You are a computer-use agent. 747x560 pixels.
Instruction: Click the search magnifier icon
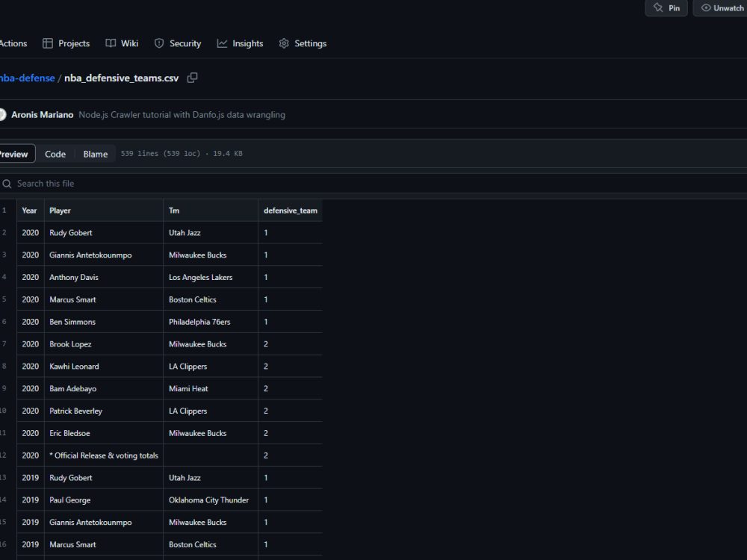click(x=7, y=184)
